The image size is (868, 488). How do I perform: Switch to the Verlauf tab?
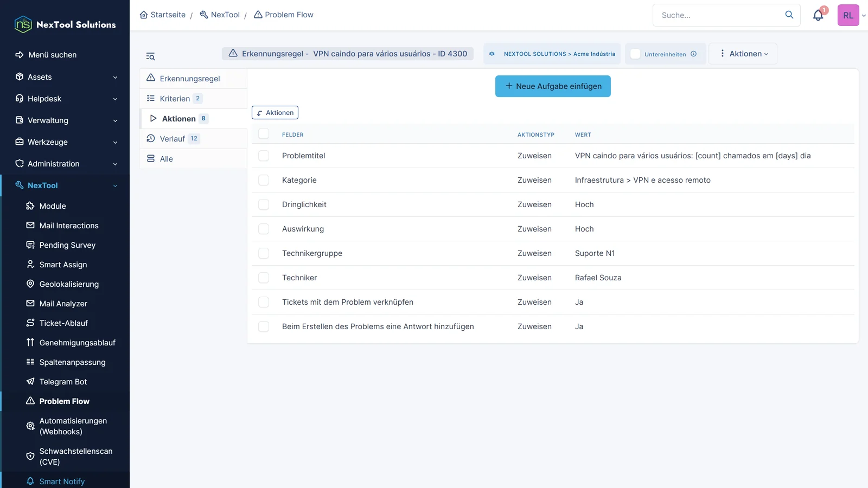(x=193, y=139)
